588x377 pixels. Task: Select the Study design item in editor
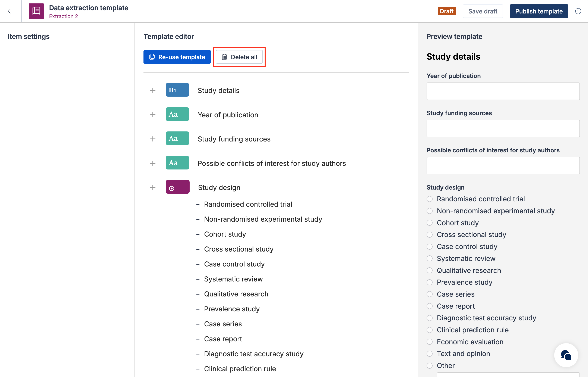pyautogui.click(x=219, y=187)
